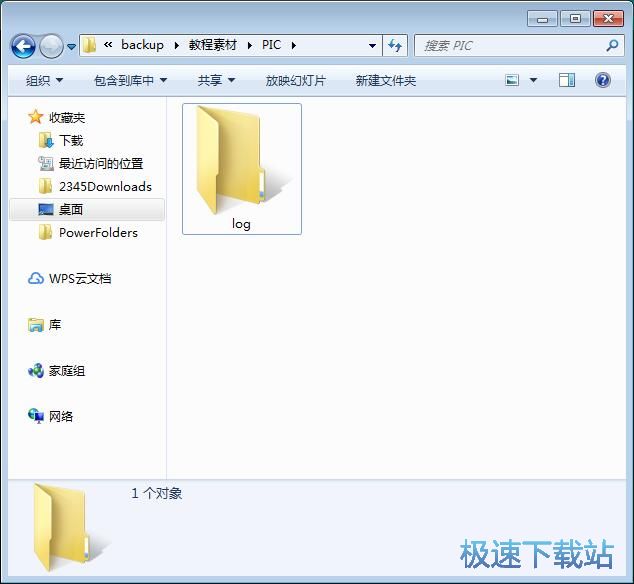Open the 包含到库中 dropdown menu
Viewport: 634px width, 584px height.
click(x=130, y=80)
